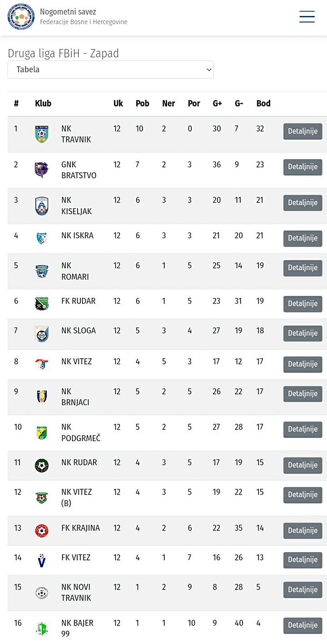The width and height of the screenshot is (327, 644).
Task: Open Detaljnije for NK Vitez (B)
Action: tap(303, 495)
